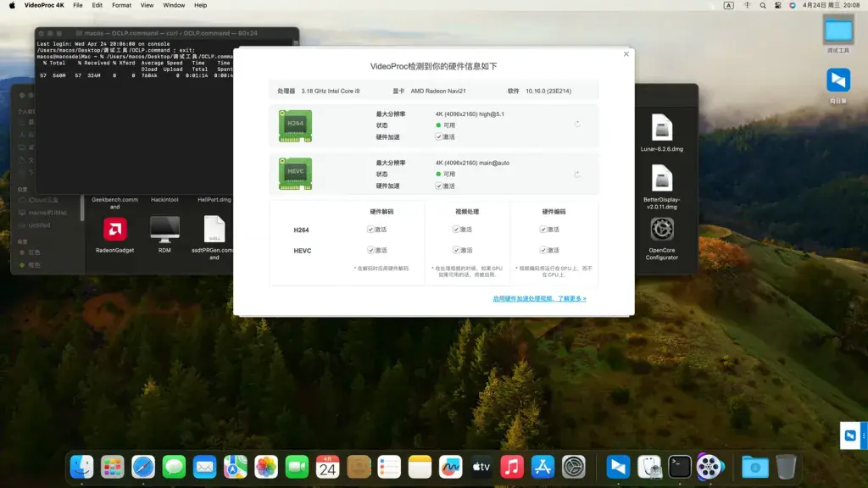
Task: Open the Format menu
Action: 121,5
